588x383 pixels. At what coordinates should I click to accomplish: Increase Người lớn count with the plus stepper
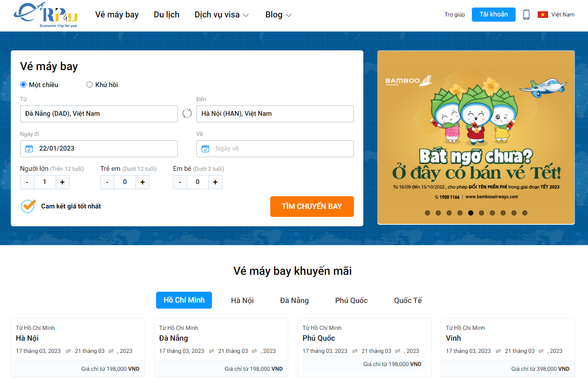[x=63, y=182]
